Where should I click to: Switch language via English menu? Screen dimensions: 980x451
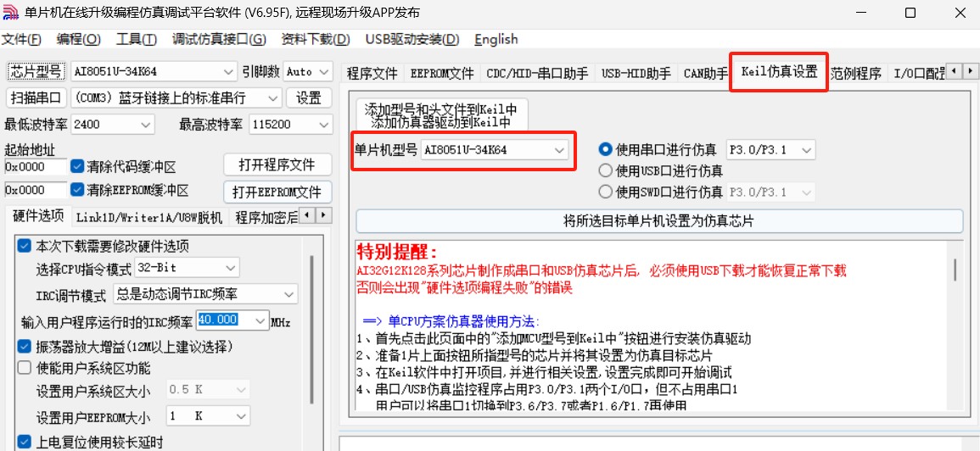click(496, 39)
